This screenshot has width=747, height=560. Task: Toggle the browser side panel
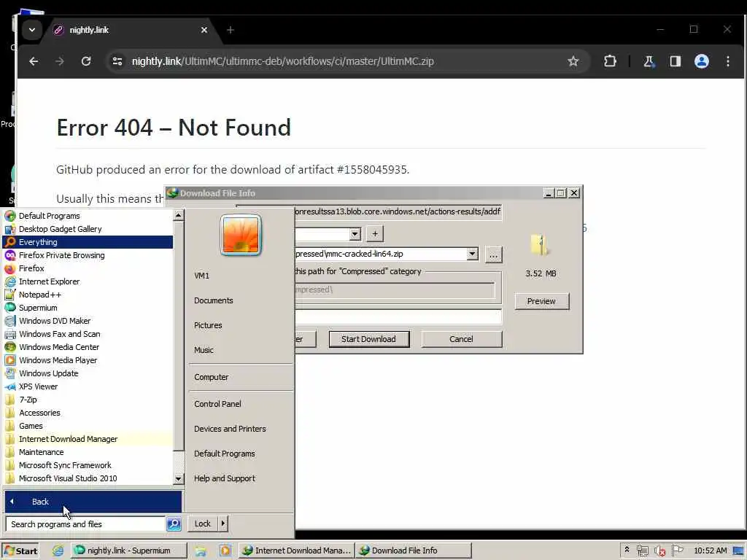click(675, 61)
